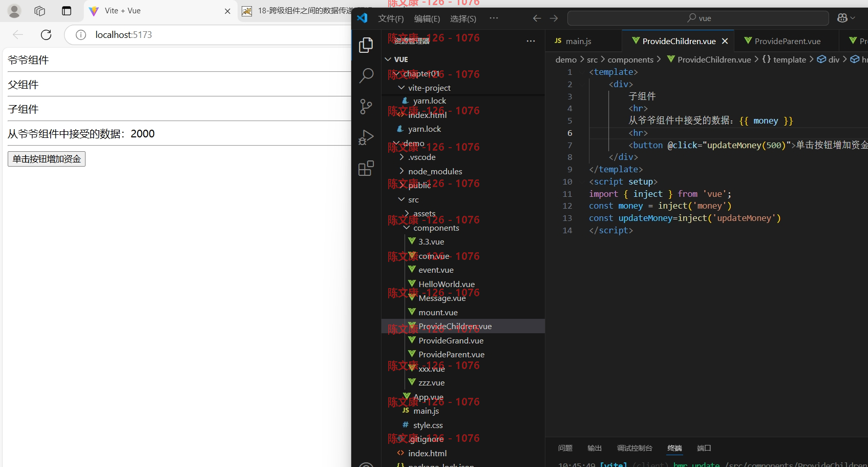Open Copilot chat icon in title bar
Screen dimensions: 868x467
pyautogui.click(x=842, y=18)
